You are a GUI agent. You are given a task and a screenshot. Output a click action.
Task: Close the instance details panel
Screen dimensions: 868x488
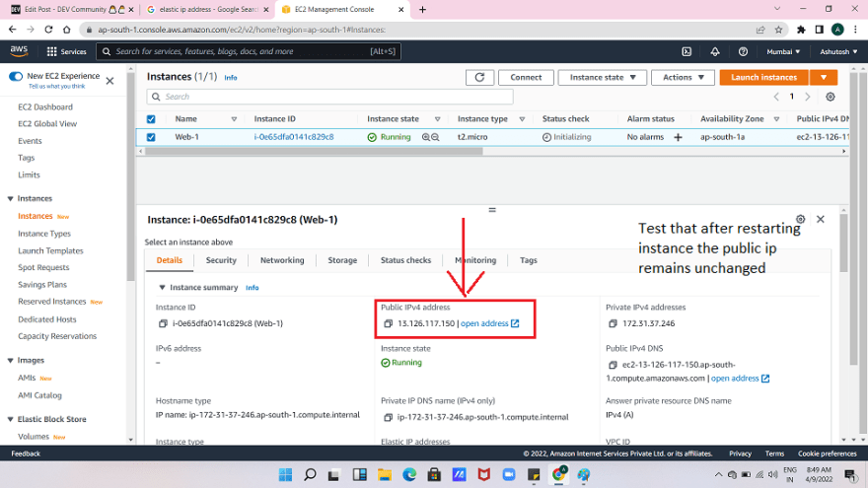pos(821,219)
